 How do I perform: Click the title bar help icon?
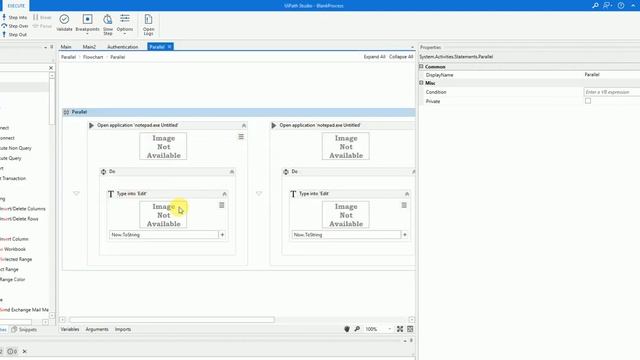click(621, 5)
